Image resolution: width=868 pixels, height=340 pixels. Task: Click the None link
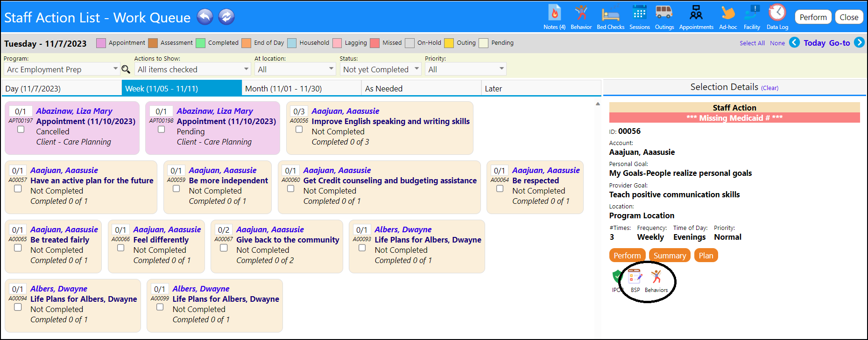click(x=777, y=43)
